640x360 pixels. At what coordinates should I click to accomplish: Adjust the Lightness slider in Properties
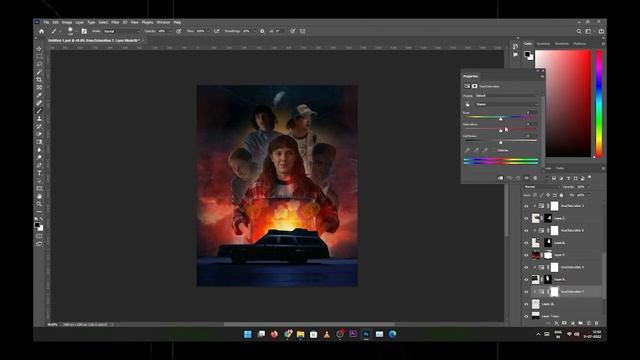tap(500, 142)
